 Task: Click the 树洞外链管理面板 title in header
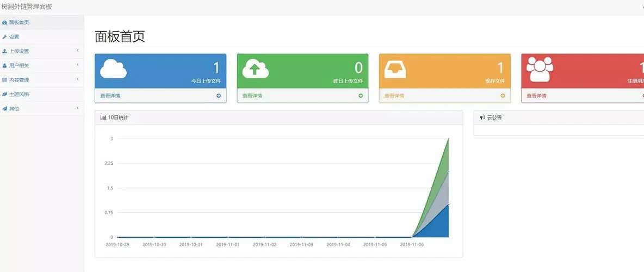pos(27,7)
